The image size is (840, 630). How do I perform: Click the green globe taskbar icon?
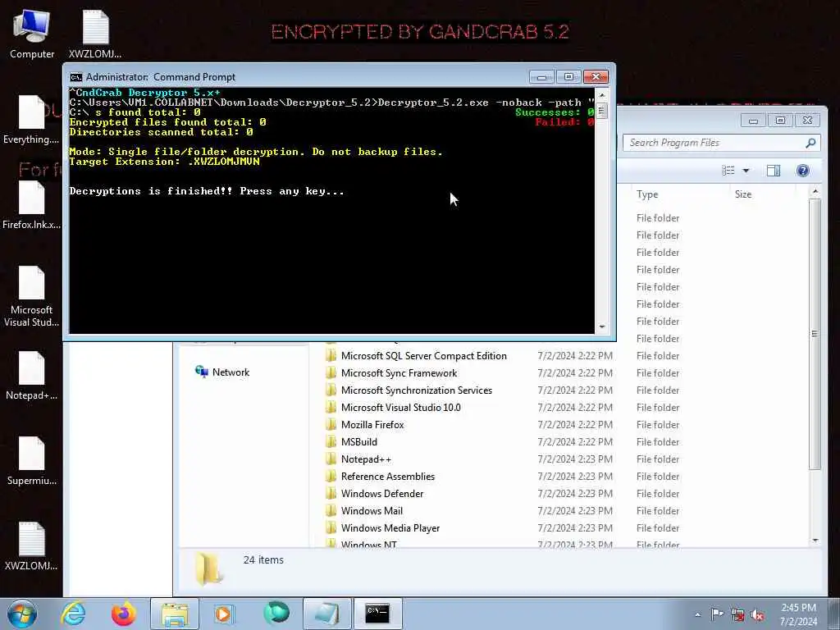pyautogui.click(x=276, y=614)
